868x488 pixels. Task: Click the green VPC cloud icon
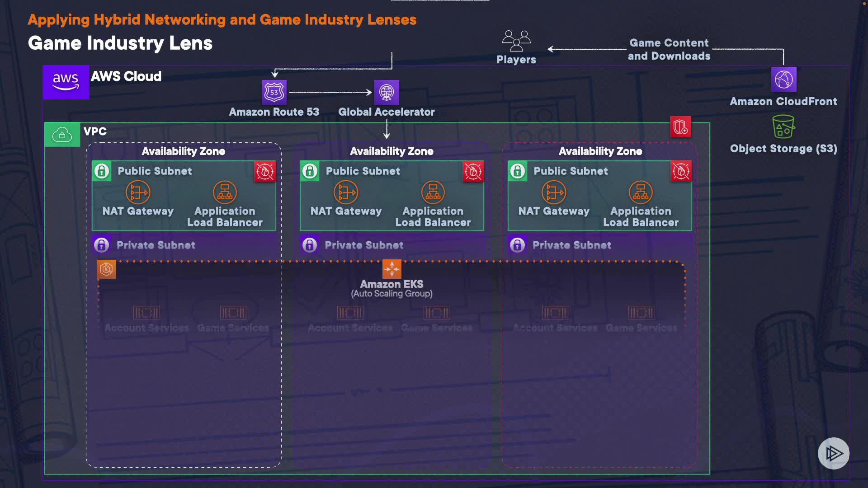pos(62,135)
